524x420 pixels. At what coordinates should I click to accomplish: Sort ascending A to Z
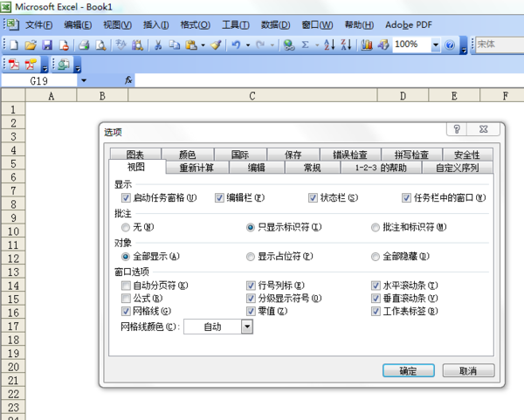click(x=329, y=45)
